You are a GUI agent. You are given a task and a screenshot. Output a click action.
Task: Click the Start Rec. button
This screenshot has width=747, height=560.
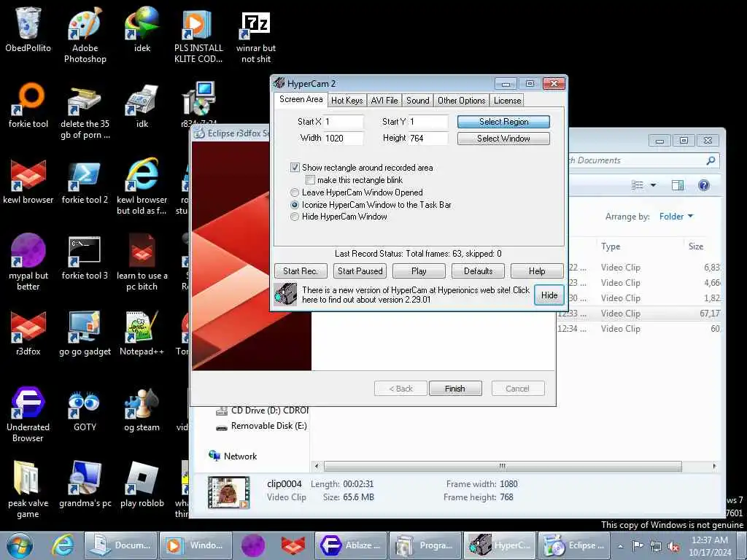[x=301, y=271]
